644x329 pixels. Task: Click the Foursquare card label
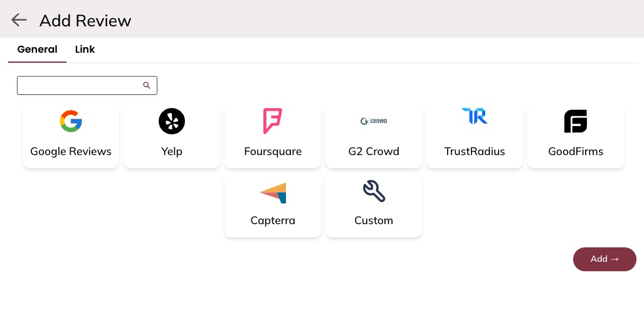[x=273, y=151]
